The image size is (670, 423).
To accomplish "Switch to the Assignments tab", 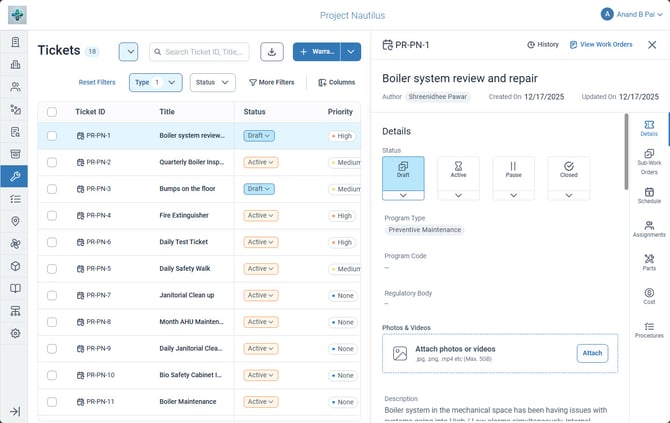I will click(x=649, y=229).
